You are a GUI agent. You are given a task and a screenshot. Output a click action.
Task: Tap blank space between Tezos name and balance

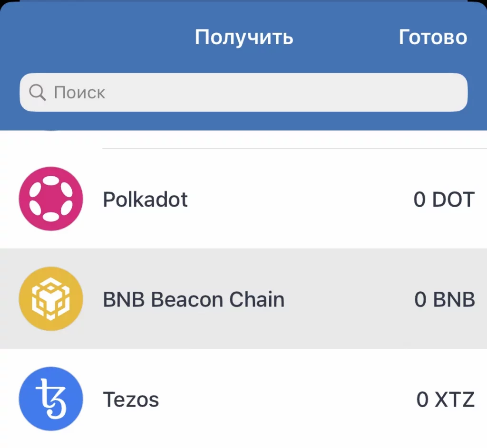[x=285, y=400]
